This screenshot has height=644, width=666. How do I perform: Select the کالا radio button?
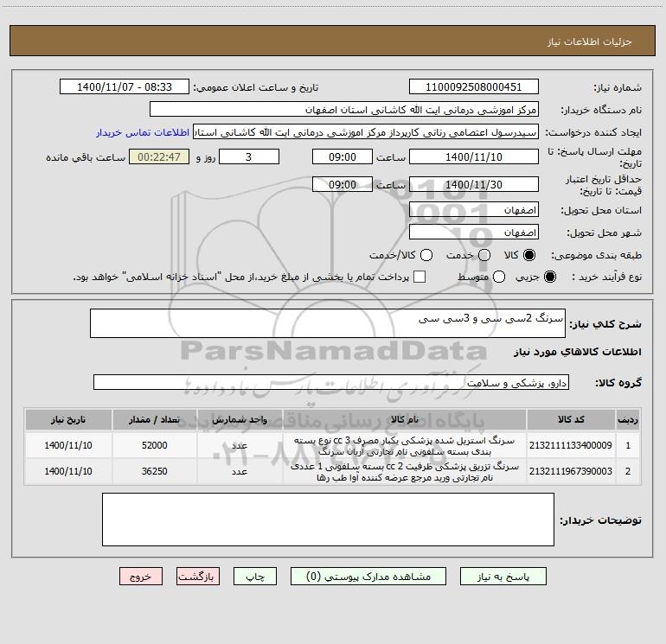[x=529, y=255]
